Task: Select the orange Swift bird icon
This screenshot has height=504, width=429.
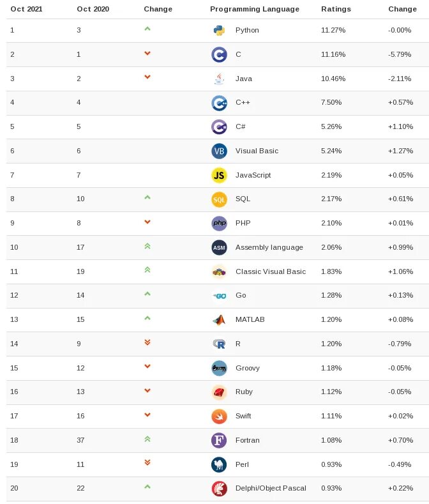Action: (219, 416)
